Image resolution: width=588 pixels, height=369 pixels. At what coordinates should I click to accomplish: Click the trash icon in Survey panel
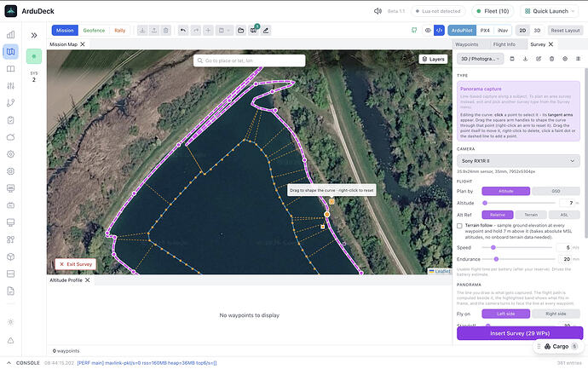[x=551, y=59]
